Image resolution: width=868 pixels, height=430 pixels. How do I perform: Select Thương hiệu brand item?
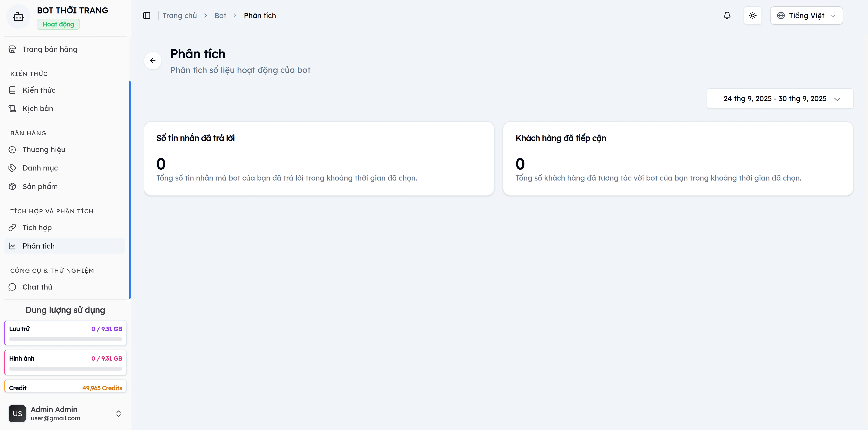click(x=44, y=150)
